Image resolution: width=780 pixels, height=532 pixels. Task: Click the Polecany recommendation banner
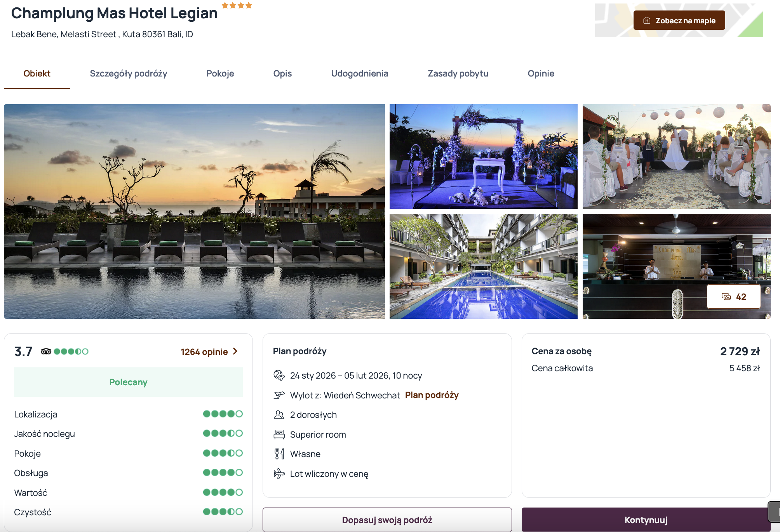[x=128, y=382]
